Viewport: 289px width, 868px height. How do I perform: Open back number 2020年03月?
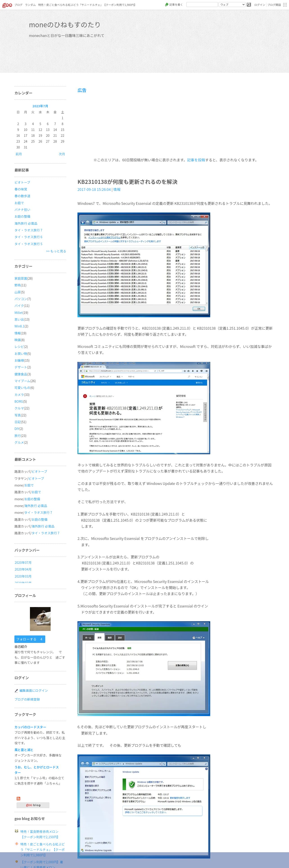(x=23, y=576)
